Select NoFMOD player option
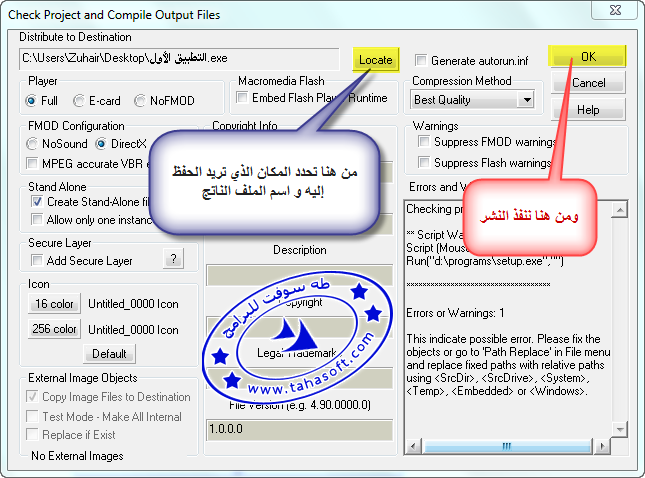 coord(142,101)
